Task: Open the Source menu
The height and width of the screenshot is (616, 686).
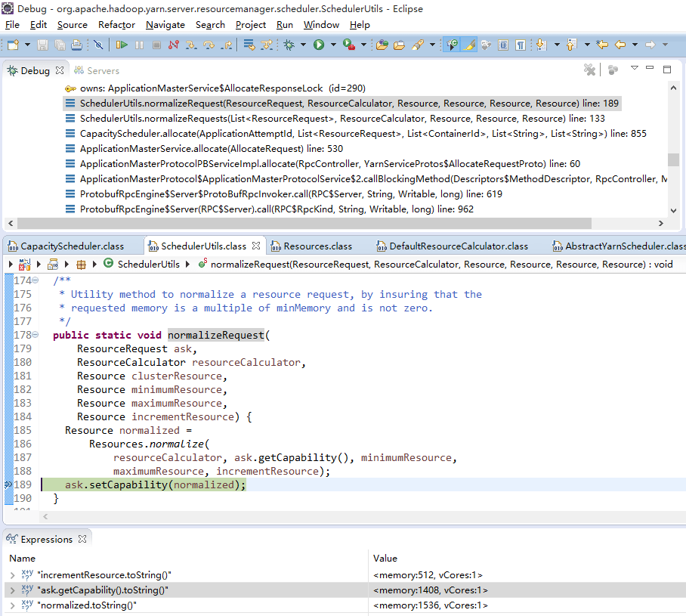Action: [x=73, y=25]
